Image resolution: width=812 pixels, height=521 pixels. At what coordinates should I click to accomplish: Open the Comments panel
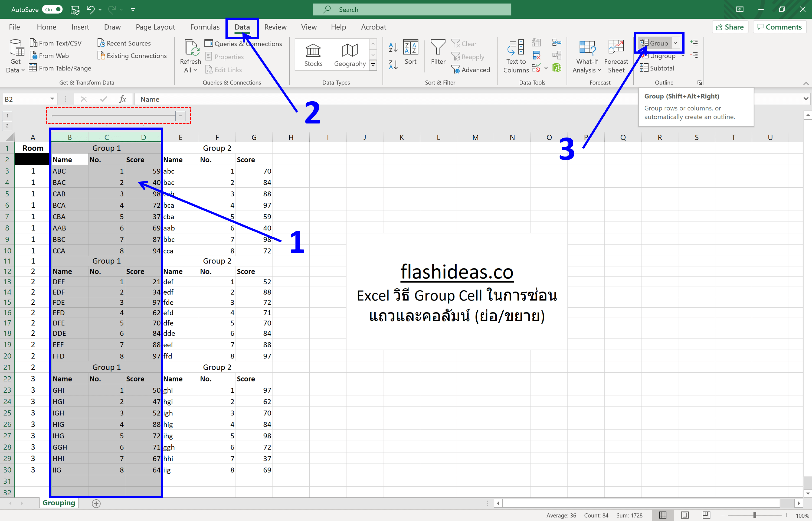tap(780, 27)
